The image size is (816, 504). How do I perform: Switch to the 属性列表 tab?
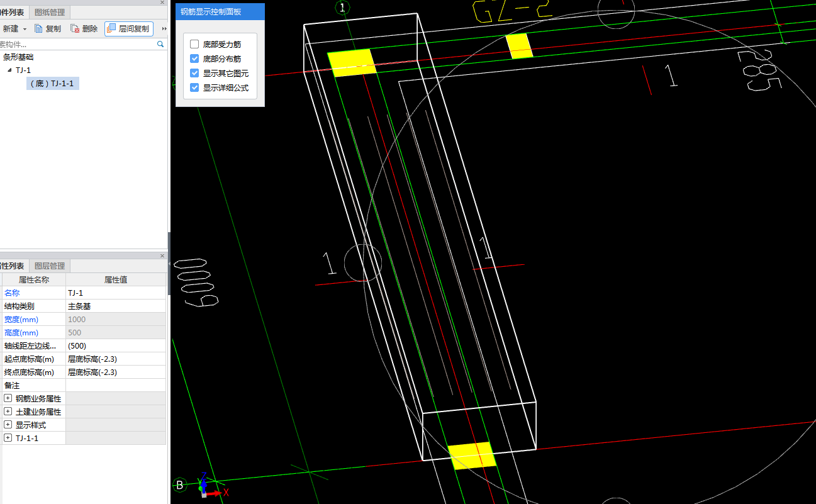click(x=14, y=266)
